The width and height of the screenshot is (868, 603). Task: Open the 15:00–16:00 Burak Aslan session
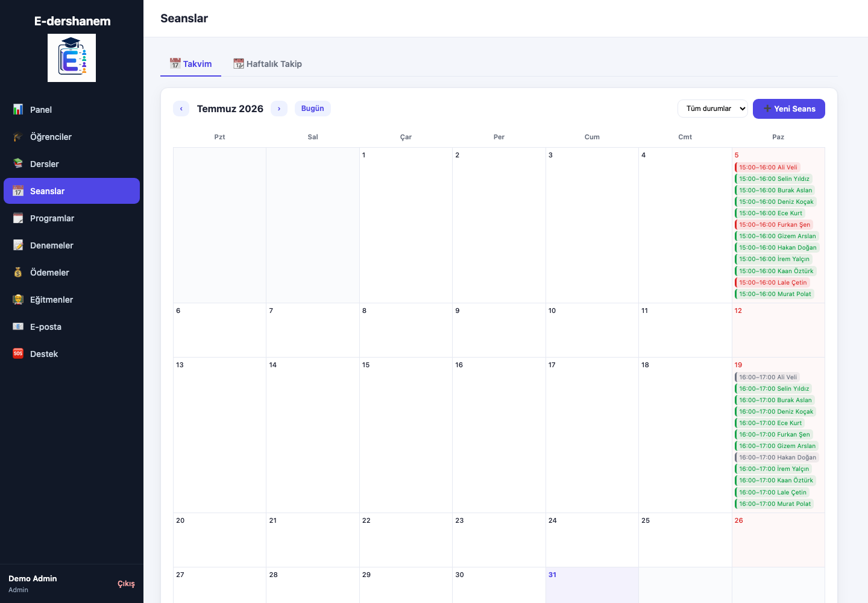click(x=775, y=191)
